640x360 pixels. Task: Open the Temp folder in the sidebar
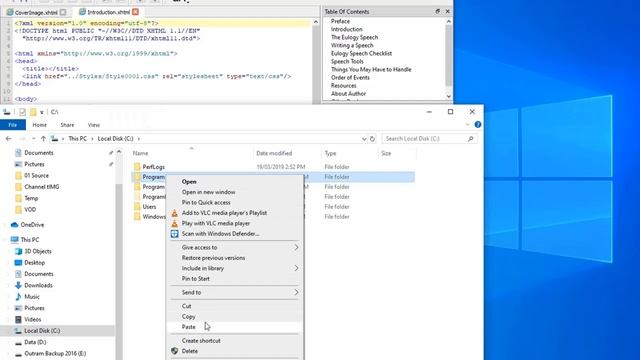(31, 198)
